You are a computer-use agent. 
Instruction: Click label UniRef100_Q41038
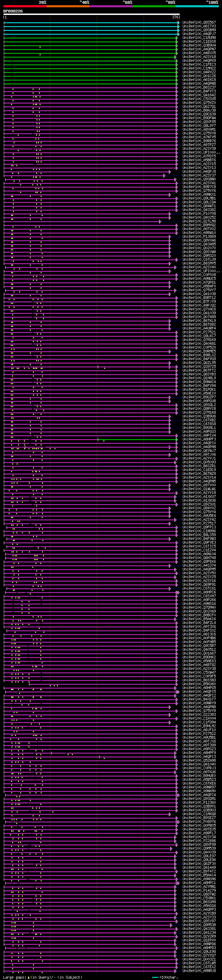199,294
